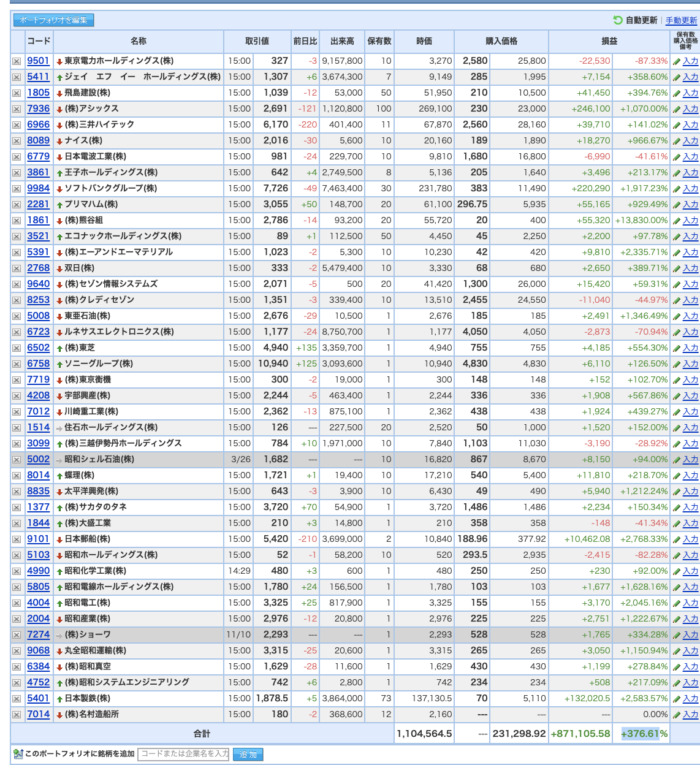Viewport: 700px width, 765px height.
Task: Click 入力 link in the 7936 row
Action: [x=690, y=109]
